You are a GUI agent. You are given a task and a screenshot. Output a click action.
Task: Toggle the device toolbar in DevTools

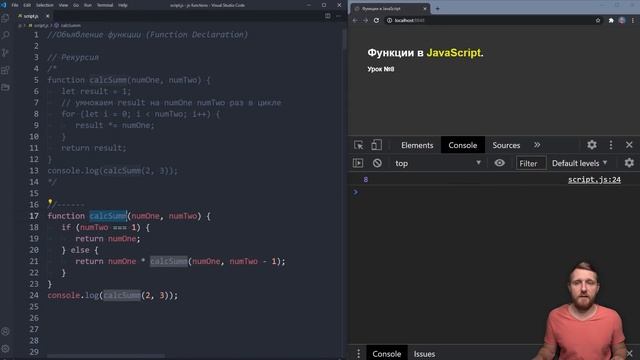(376, 145)
